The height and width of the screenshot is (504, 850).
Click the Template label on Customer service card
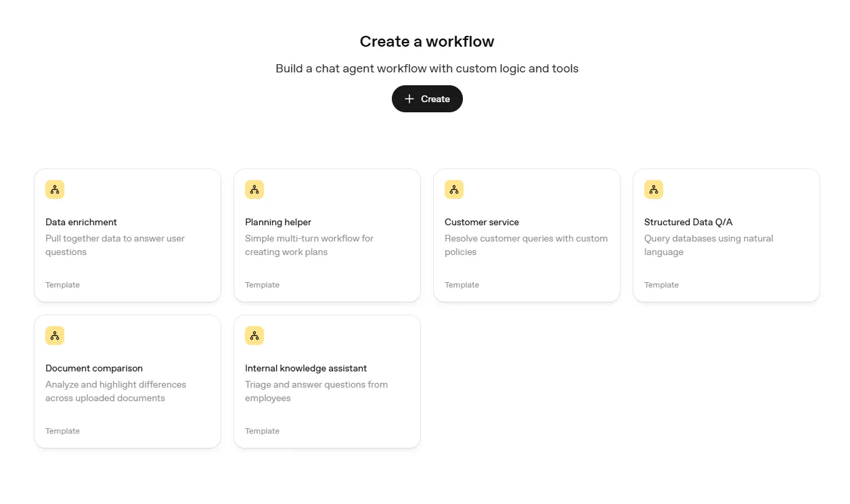pos(462,285)
